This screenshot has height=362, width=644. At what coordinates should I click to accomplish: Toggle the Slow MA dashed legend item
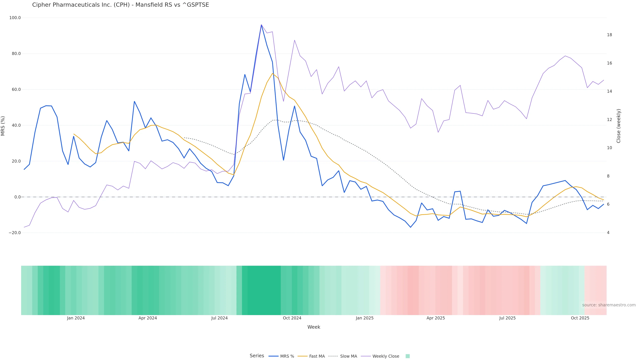(348, 356)
